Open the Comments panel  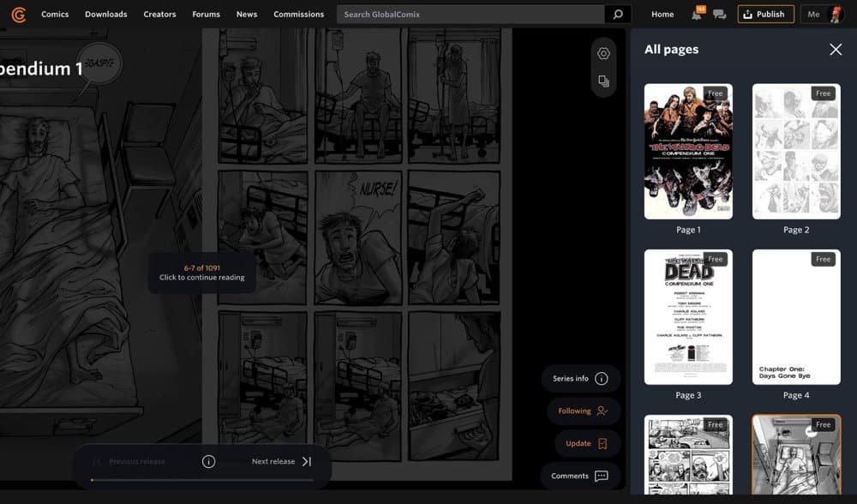[x=580, y=476]
